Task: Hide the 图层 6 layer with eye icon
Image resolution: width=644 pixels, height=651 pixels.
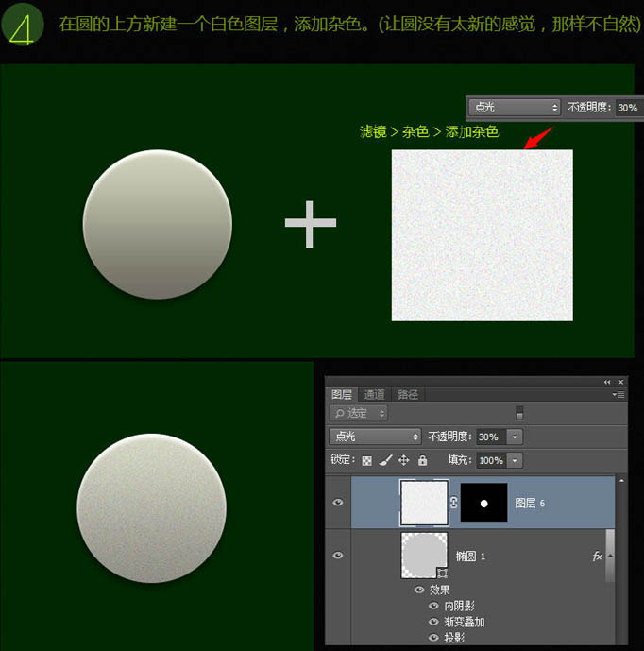Action: tap(338, 503)
